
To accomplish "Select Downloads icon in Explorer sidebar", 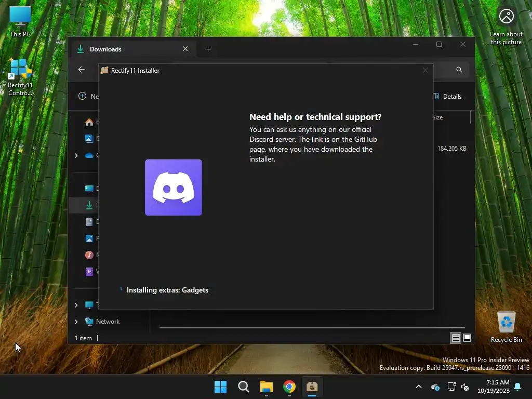I will 89,205.
